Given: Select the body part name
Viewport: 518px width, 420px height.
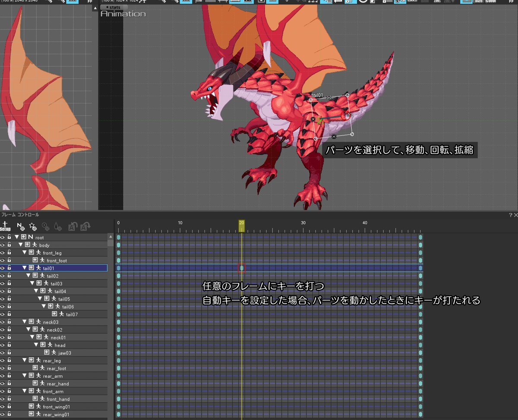Looking at the screenshot, I should click(x=44, y=245).
